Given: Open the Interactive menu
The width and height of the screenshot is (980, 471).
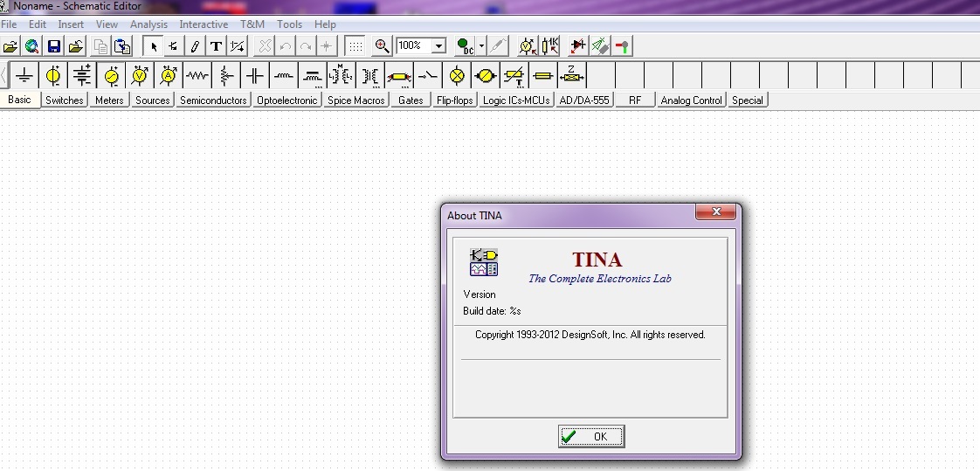Looking at the screenshot, I should 204,24.
